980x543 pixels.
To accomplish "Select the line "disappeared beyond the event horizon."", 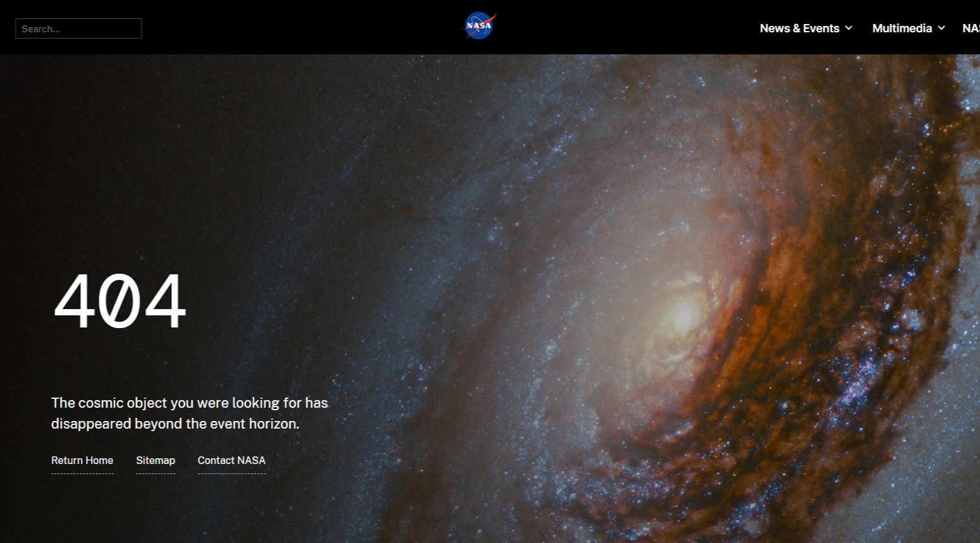I will click(175, 424).
